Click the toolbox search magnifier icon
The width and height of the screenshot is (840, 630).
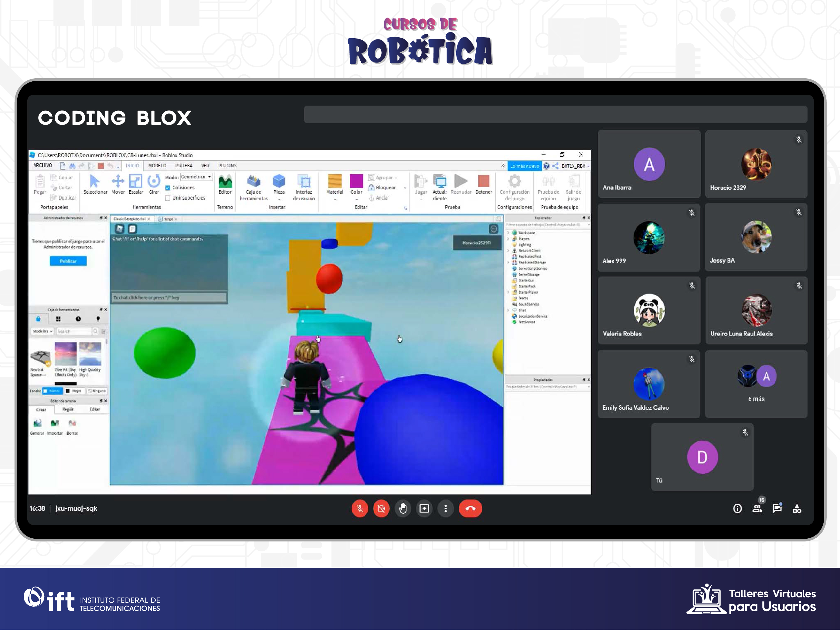click(x=95, y=331)
